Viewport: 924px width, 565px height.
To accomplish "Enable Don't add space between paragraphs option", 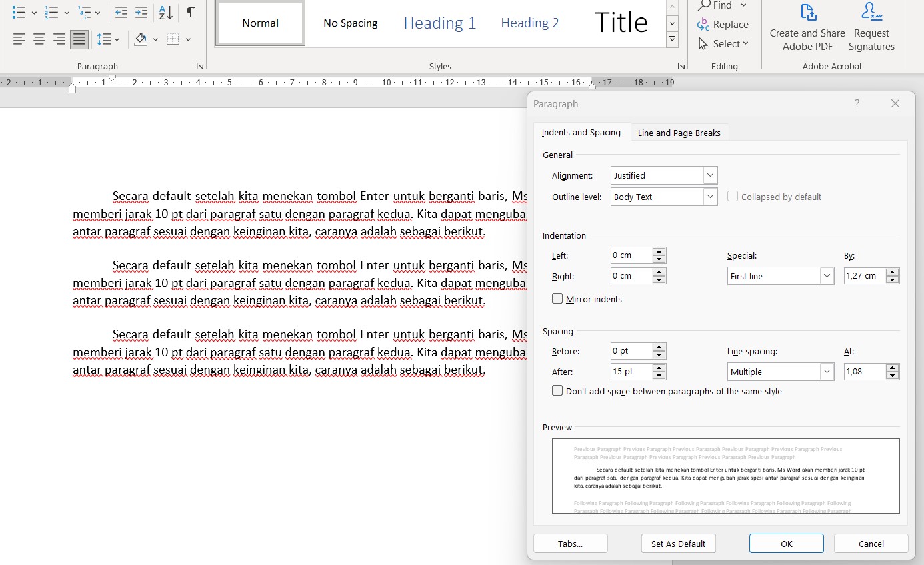I will point(557,390).
